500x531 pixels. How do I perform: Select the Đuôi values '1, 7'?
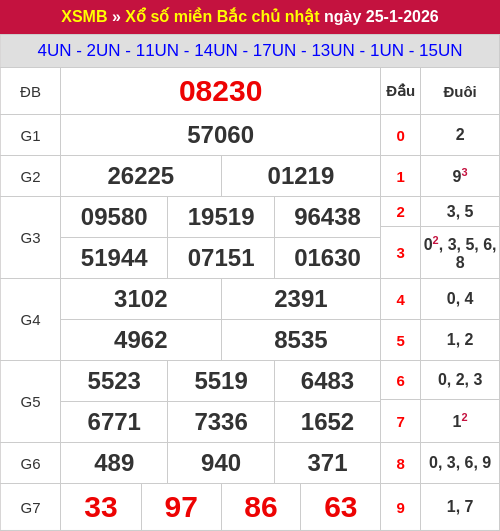[460, 507]
